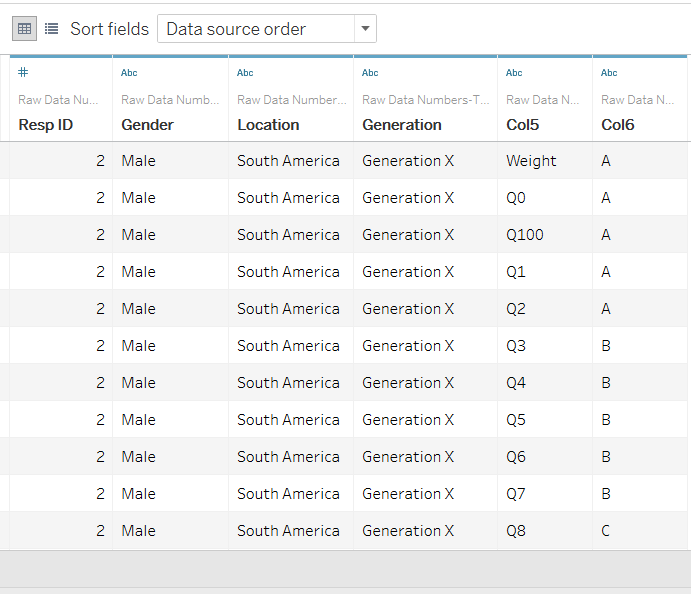Click the number type icon for Resp ID
The width and height of the screenshot is (691, 594).
23,72
